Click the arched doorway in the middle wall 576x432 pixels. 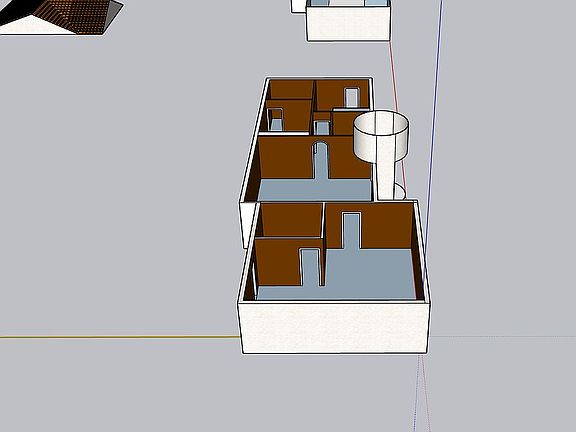321,161
